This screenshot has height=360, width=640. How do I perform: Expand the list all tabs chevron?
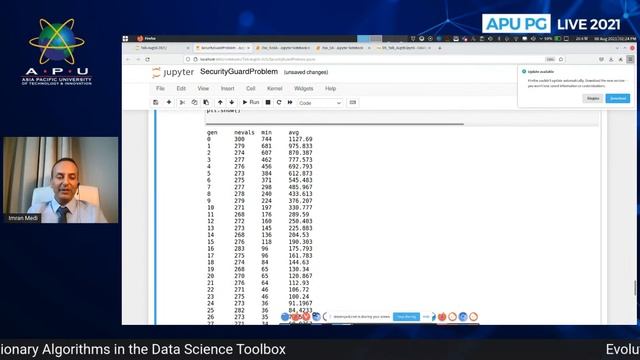[617, 48]
